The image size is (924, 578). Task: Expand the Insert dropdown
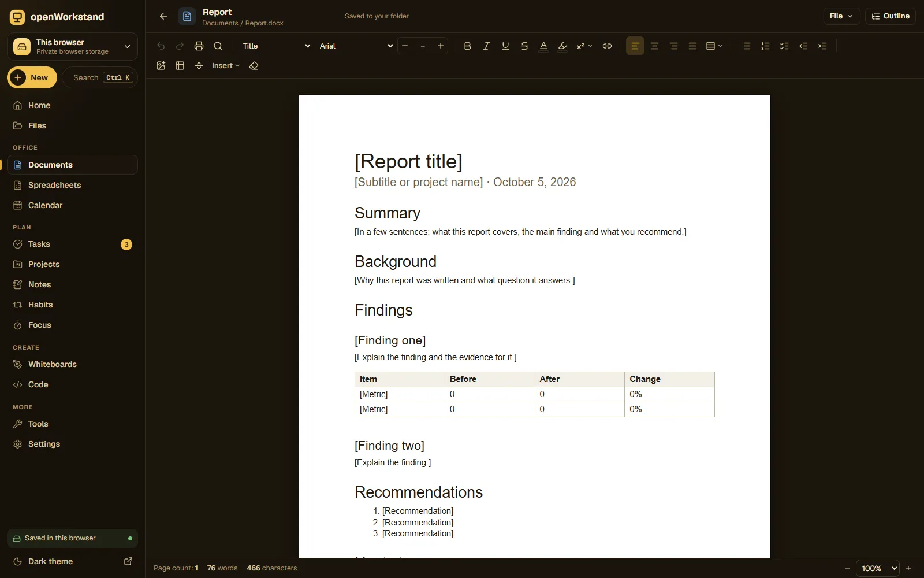(x=226, y=66)
